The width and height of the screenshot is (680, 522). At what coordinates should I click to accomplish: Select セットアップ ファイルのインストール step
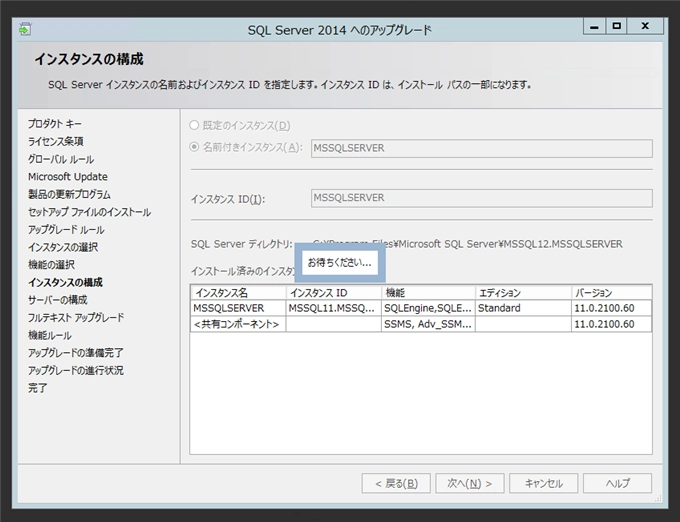pyautogui.click(x=89, y=212)
